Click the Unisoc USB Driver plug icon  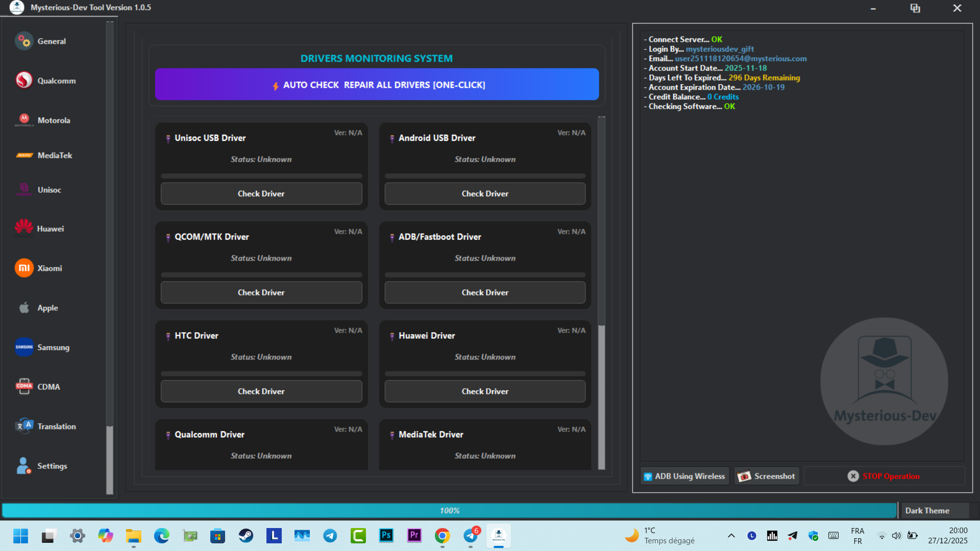click(x=168, y=138)
